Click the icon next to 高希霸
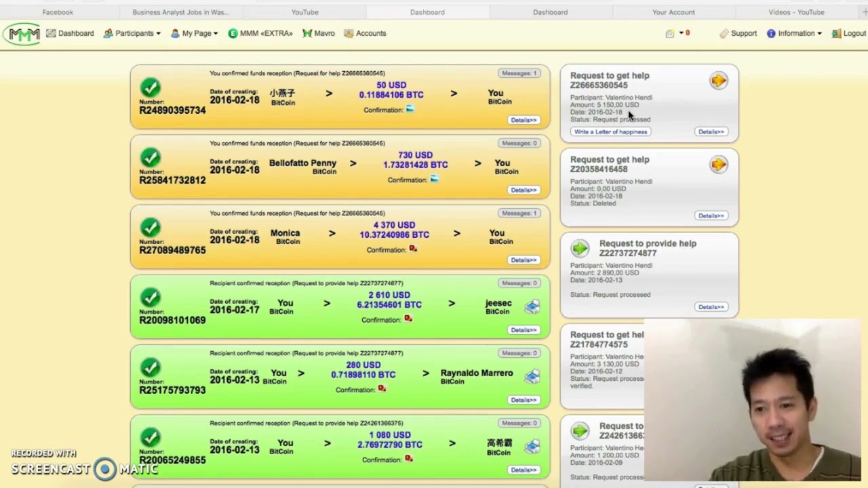868x488 pixels. tap(532, 447)
